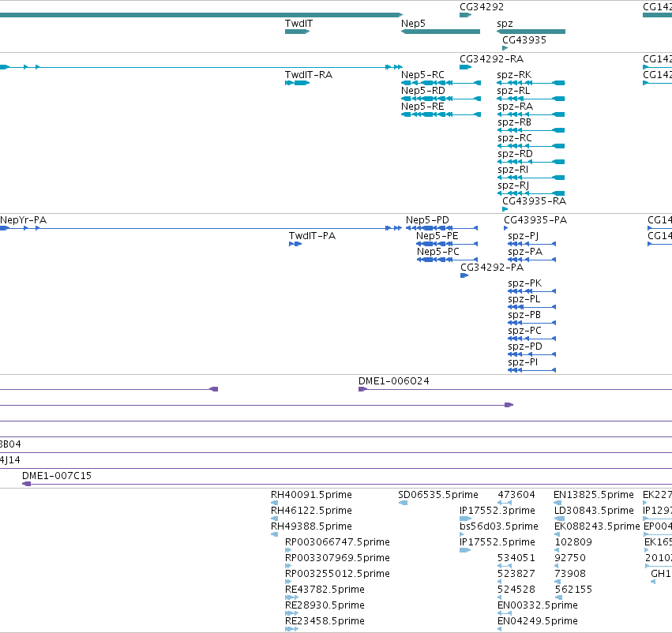Select the Nep5-PE protein label
Screen dimensions: 672x633
[437, 235]
